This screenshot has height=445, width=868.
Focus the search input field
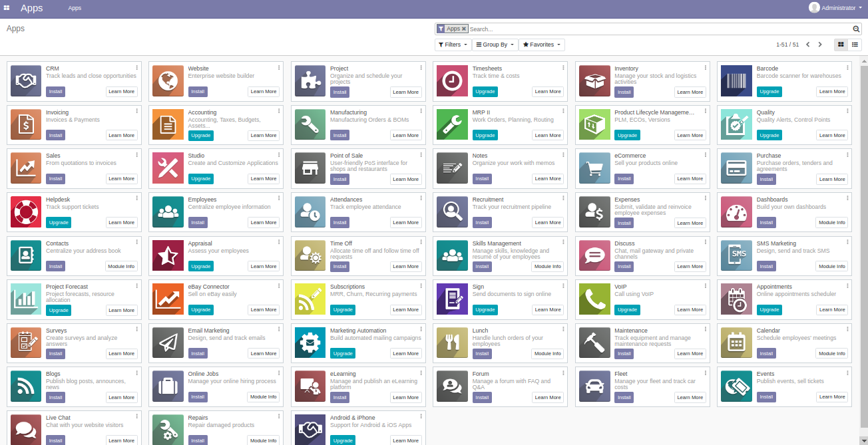coord(659,29)
